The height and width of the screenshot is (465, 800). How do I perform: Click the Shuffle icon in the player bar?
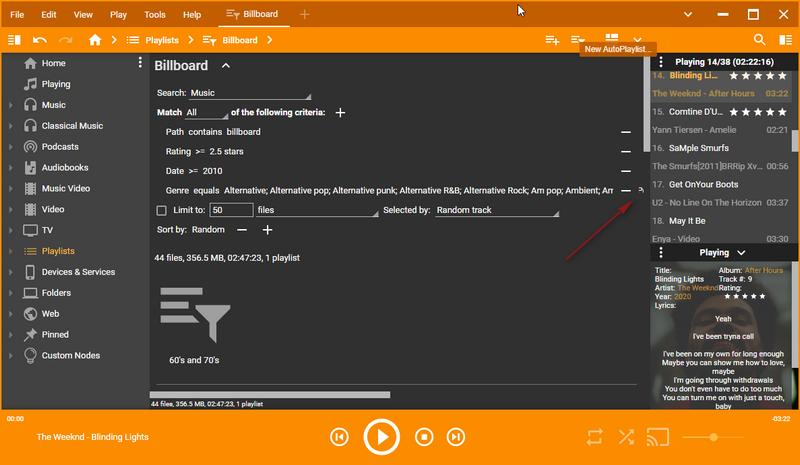tap(626, 437)
